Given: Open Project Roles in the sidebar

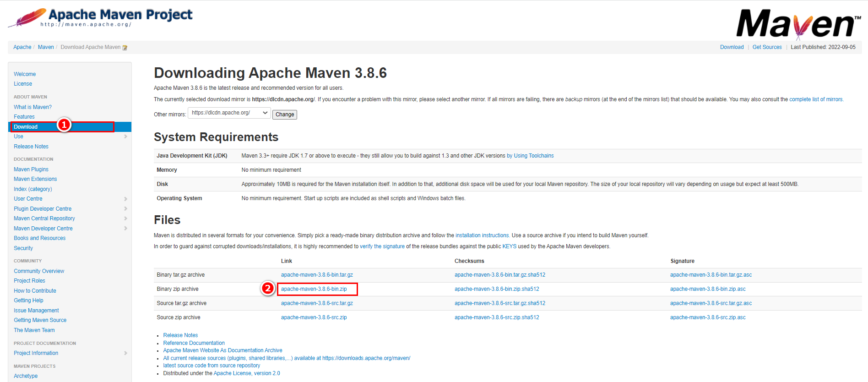Looking at the screenshot, I should pyautogui.click(x=29, y=281).
